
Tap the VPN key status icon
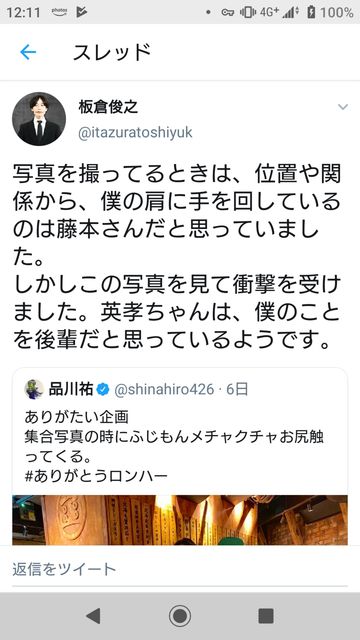click(227, 13)
